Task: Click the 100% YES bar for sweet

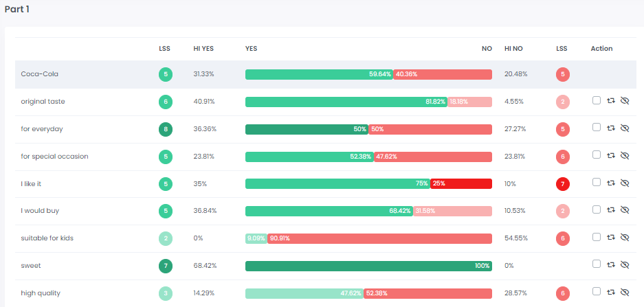Action: pyautogui.click(x=368, y=266)
